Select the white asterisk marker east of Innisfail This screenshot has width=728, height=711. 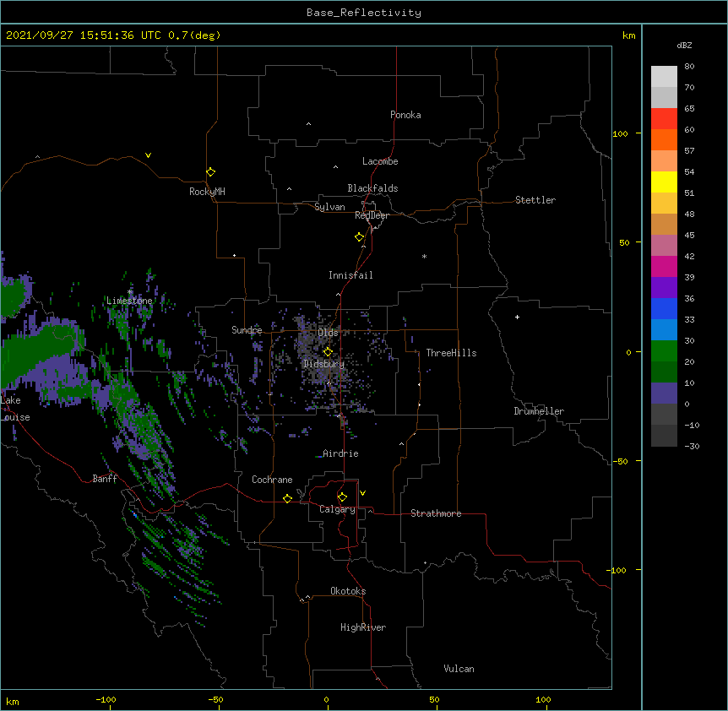(424, 256)
